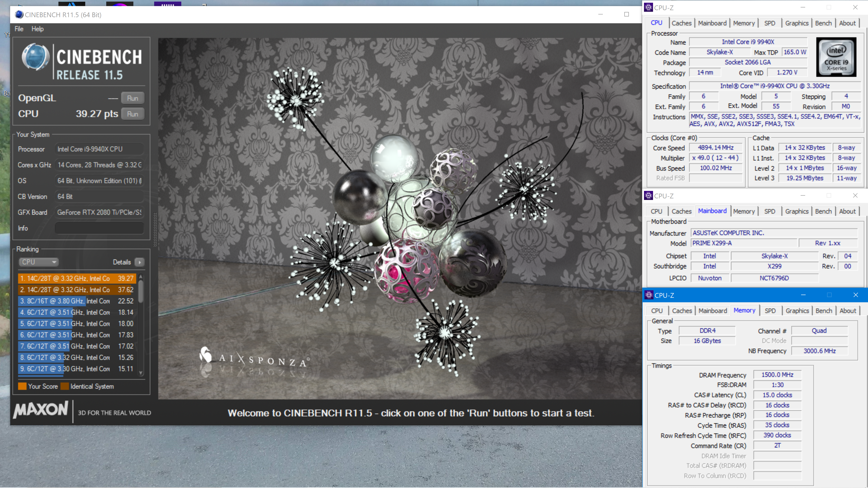Click the Cinebench globe logo

35,56
